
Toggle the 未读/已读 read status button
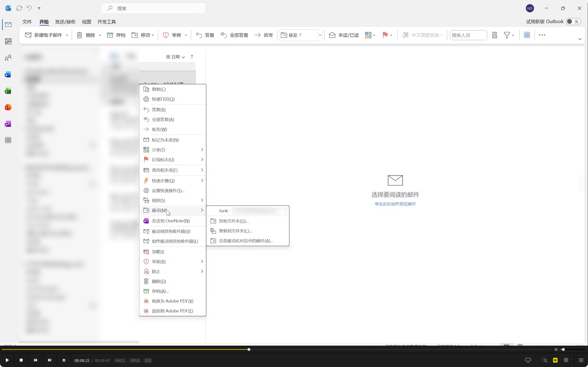click(x=344, y=35)
